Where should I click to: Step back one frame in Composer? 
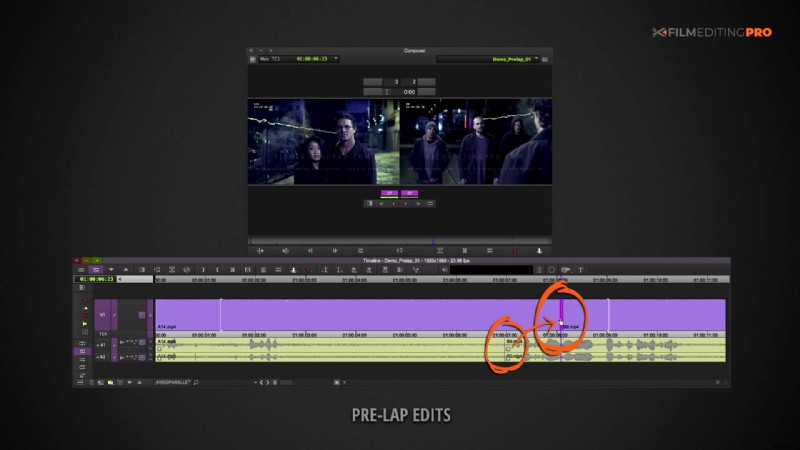[x=310, y=251]
